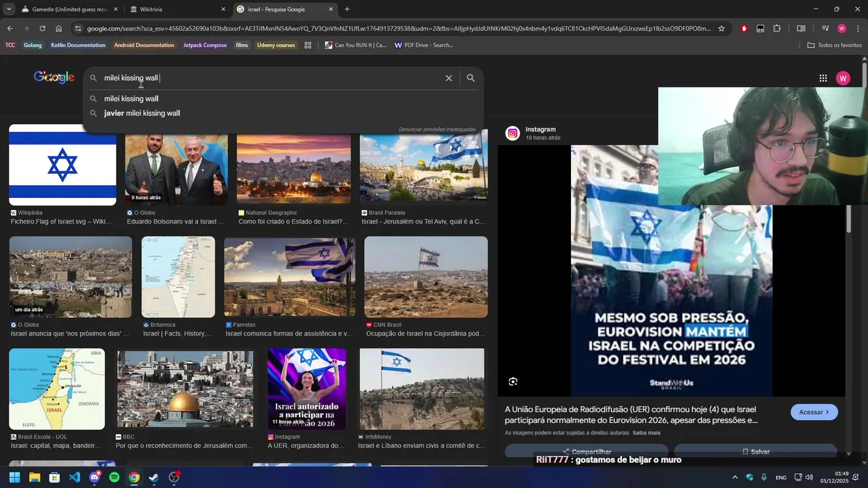Open Visual Studio Code from taskbar
868x488 pixels.
pyautogui.click(x=75, y=477)
